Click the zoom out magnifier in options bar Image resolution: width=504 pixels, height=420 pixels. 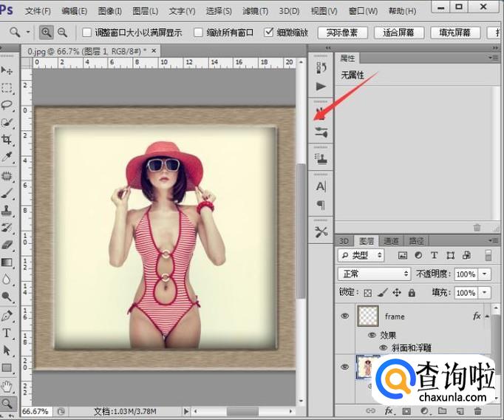pyautogui.click(x=62, y=33)
